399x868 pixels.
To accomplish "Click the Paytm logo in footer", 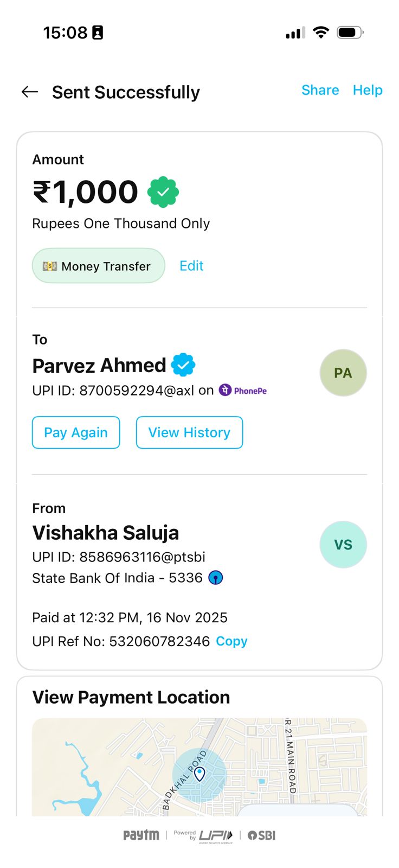I will [141, 835].
